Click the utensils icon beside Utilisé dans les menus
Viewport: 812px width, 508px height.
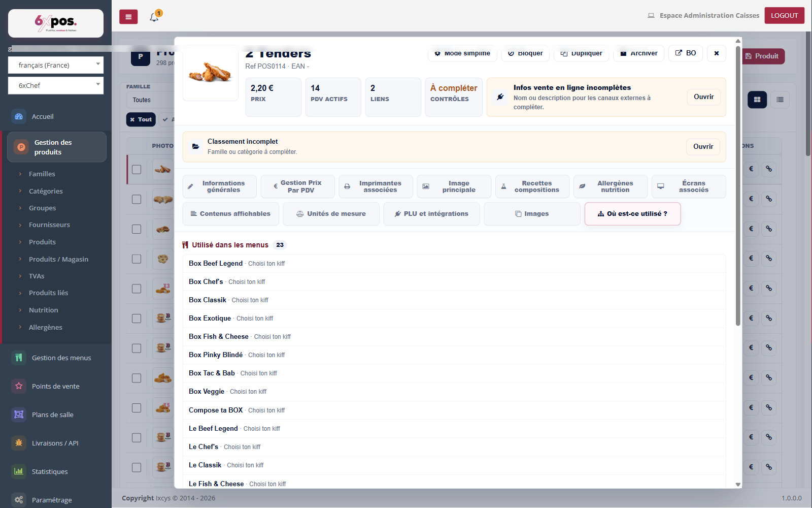click(185, 245)
